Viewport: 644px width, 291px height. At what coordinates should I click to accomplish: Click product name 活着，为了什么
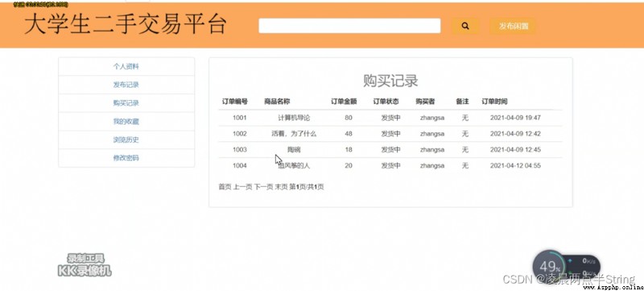tap(294, 134)
